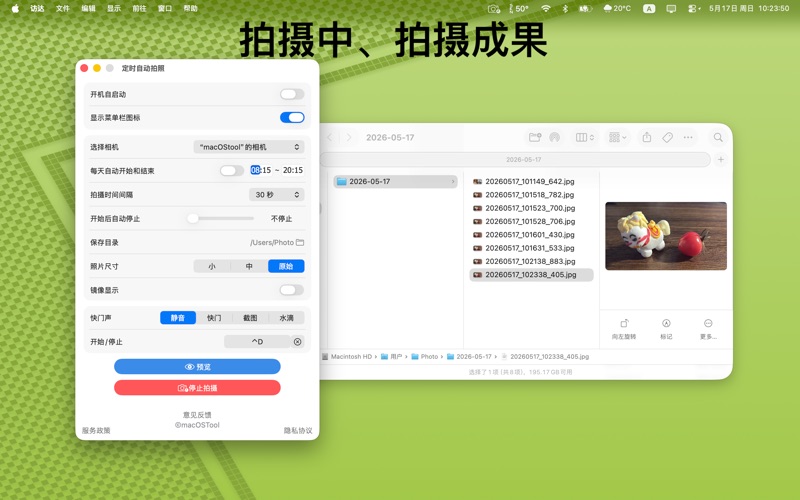Open the 文件 menu
800x500 pixels.
pyautogui.click(x=62, y=8)
